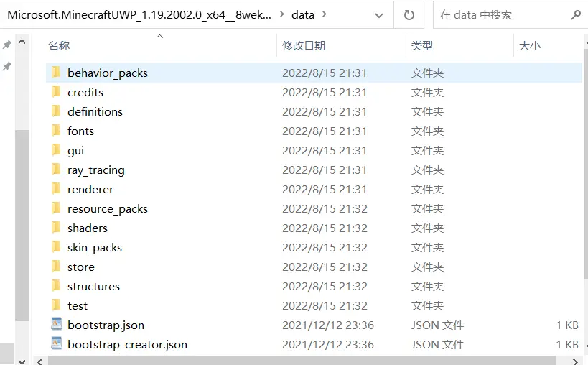Click the data breadcrumb in address bar
The width and height of the screenshot is (588, 365).
303,14
